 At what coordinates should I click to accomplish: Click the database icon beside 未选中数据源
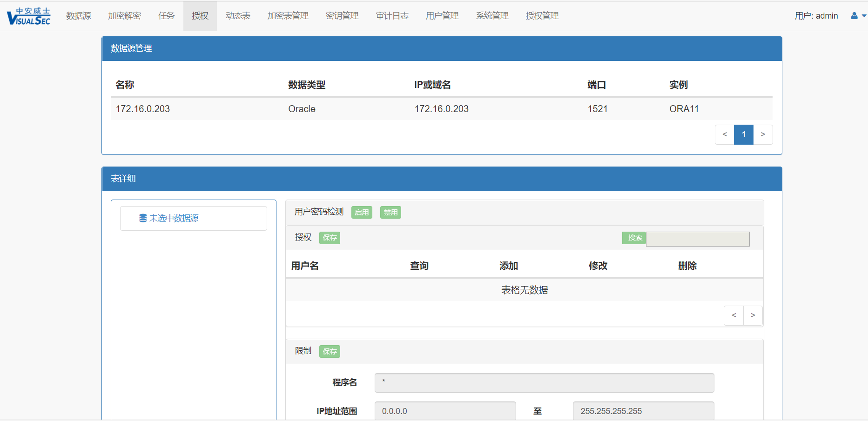[x=143, y=218]
